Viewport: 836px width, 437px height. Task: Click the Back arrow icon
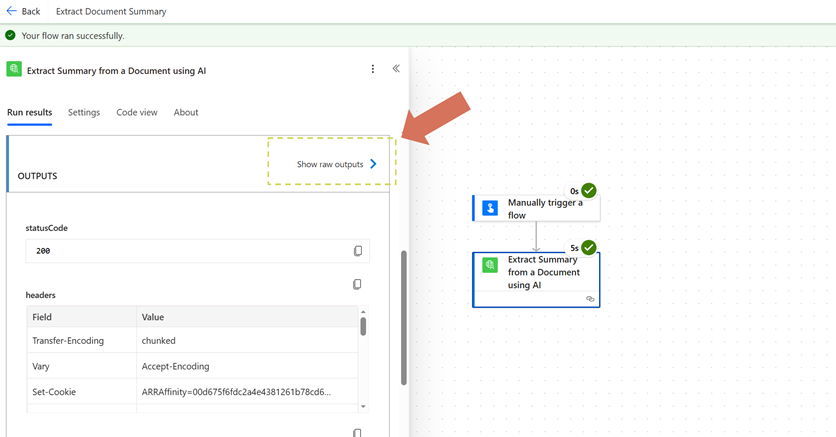coord(11,11)
